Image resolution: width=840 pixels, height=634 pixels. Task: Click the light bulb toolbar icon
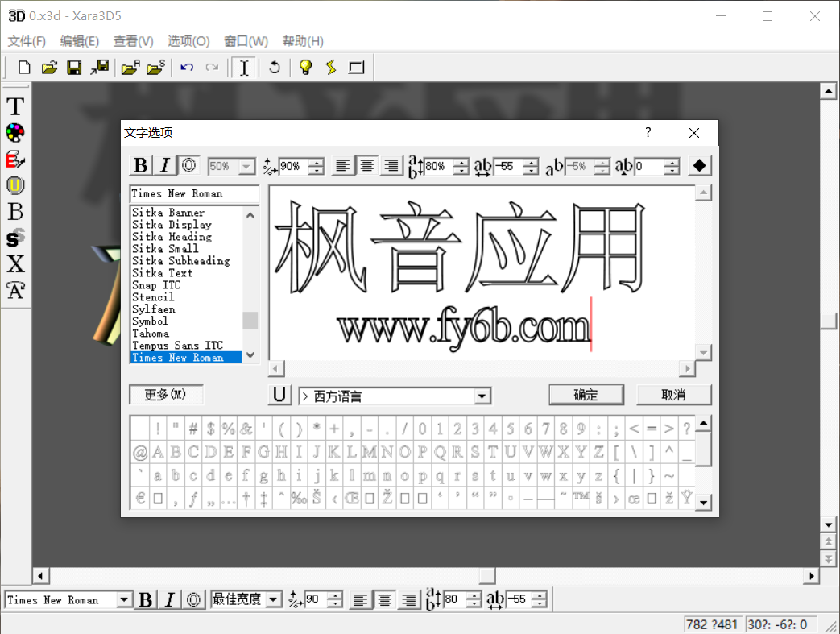305,68
